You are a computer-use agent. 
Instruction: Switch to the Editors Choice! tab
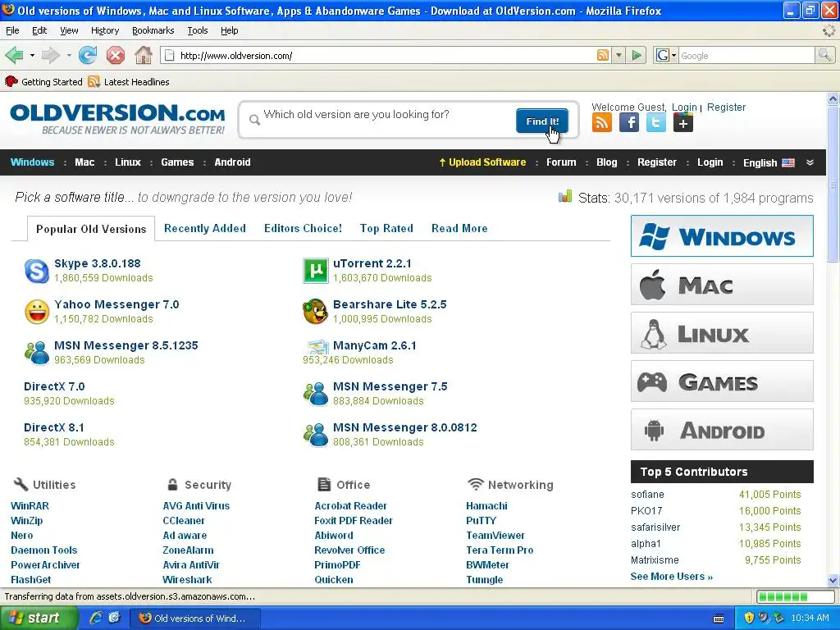[303, 228]
